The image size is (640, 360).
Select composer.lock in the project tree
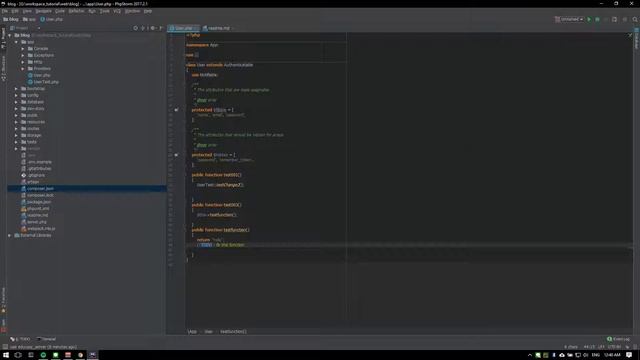(37, 195)
